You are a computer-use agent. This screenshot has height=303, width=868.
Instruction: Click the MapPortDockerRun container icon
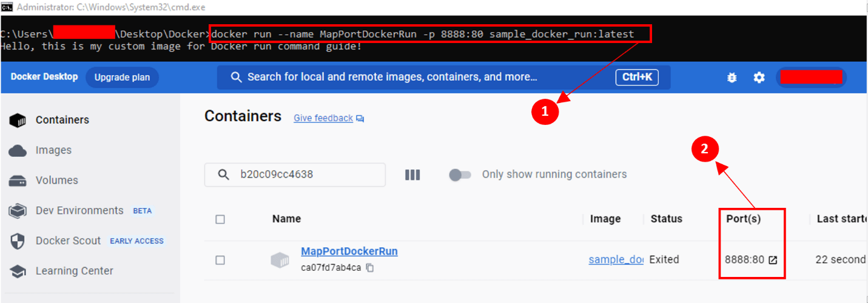tap(280, 259)
